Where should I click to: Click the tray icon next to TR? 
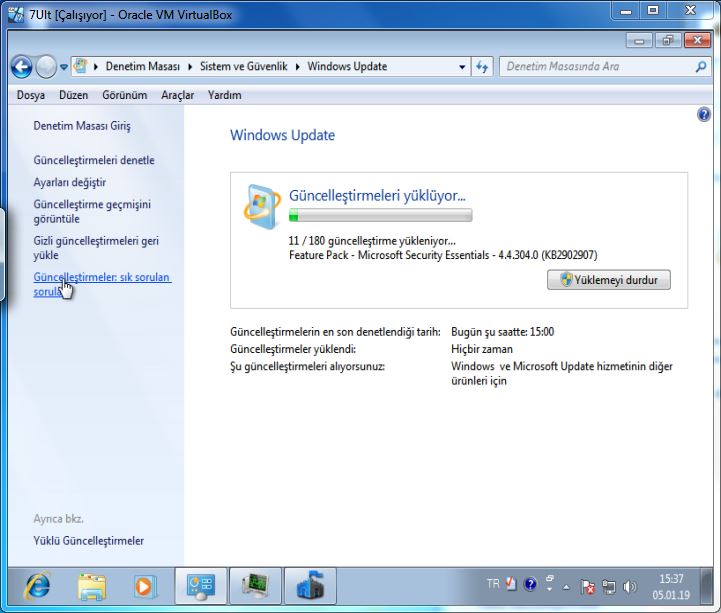click(511, 584)
